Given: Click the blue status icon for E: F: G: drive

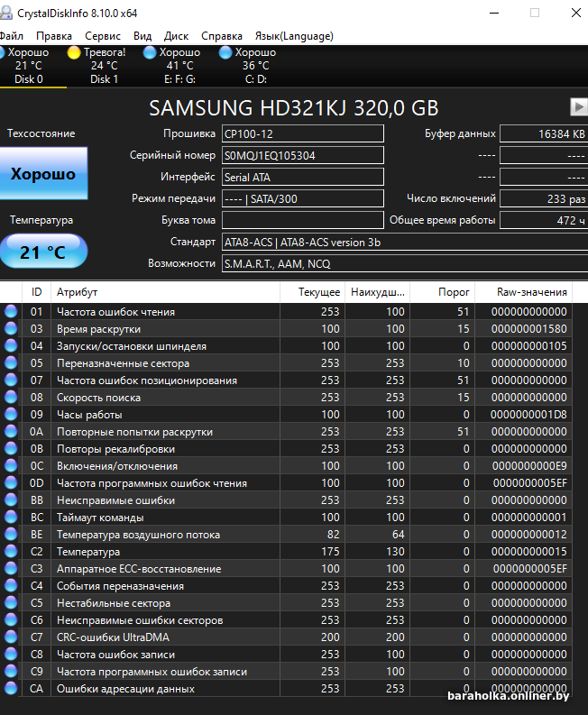Looking at the screenshot, I should coord(149,53).
